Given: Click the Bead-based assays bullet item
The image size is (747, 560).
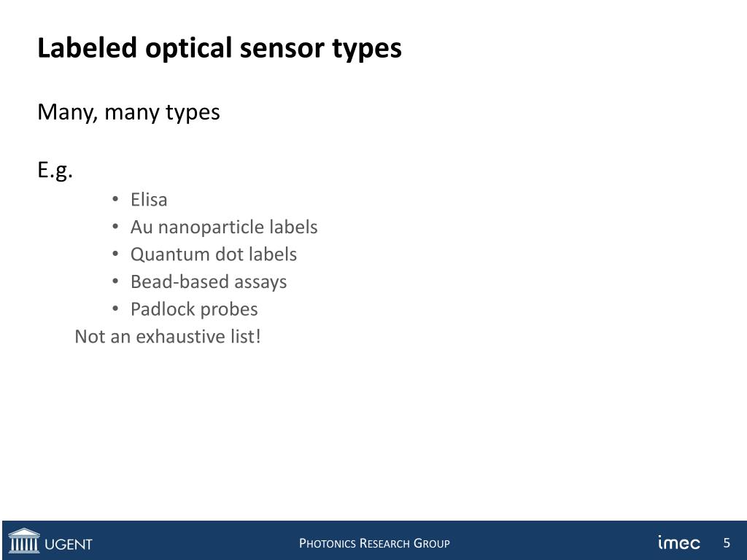Looking at the screenshot, I should click(209, 282).
